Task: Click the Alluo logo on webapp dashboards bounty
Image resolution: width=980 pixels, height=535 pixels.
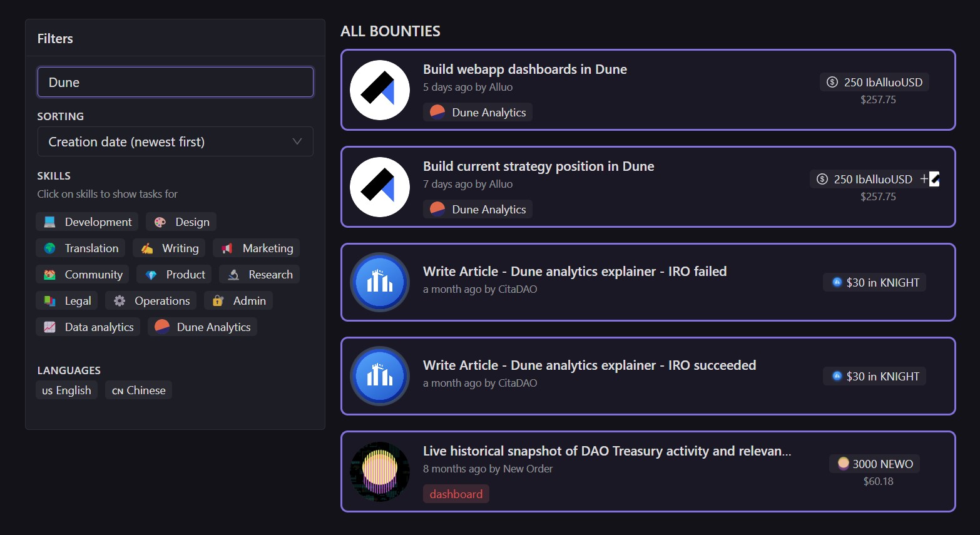Action: click(380, 90)
